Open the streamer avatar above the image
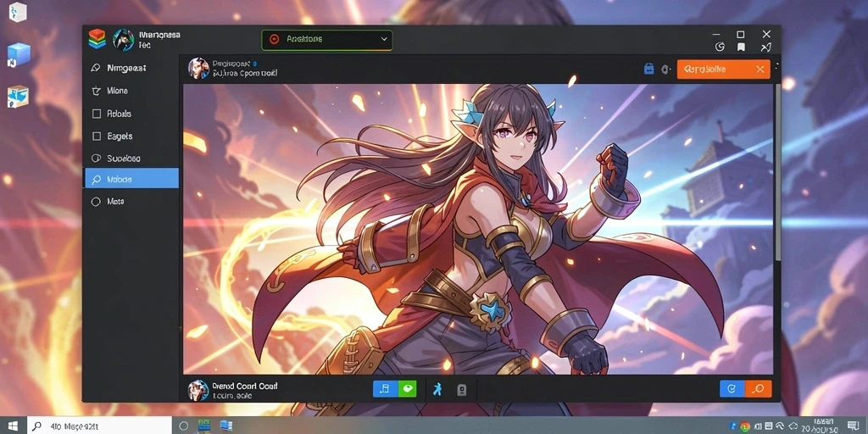868x434 pixels. tap(198, 68)
